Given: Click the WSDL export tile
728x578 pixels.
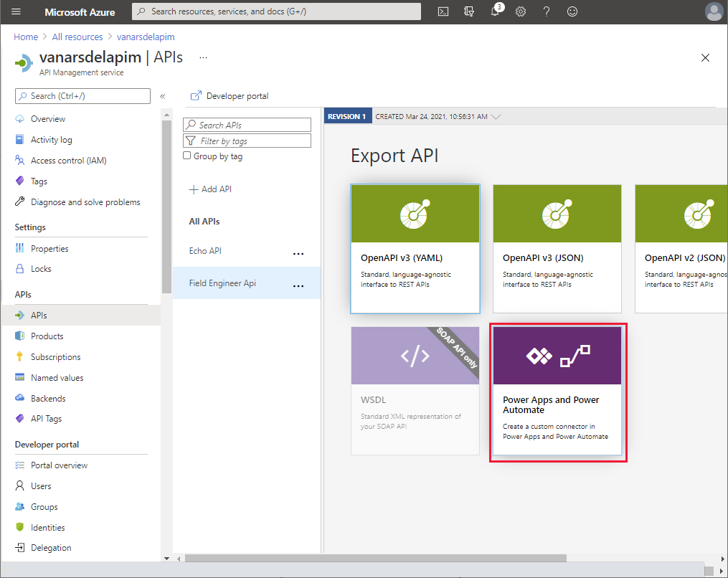Looking at the screenshot, I should 415,391.
